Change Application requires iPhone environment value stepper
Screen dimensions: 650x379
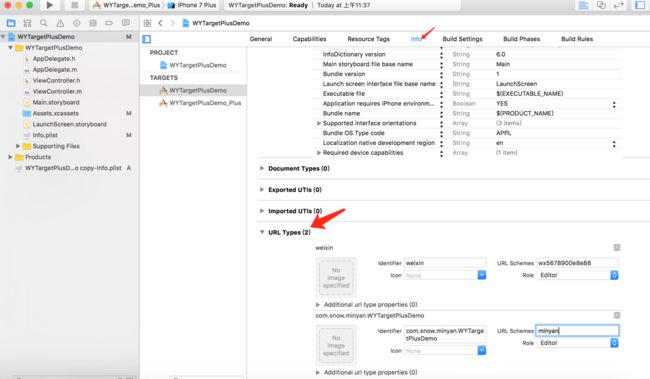[x=614, y=104]
